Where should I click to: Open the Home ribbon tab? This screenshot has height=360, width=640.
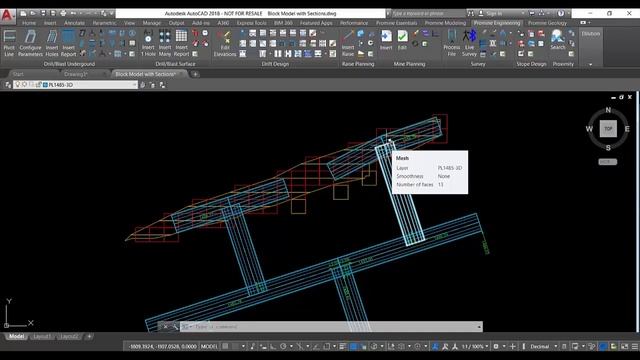[29, 23]
